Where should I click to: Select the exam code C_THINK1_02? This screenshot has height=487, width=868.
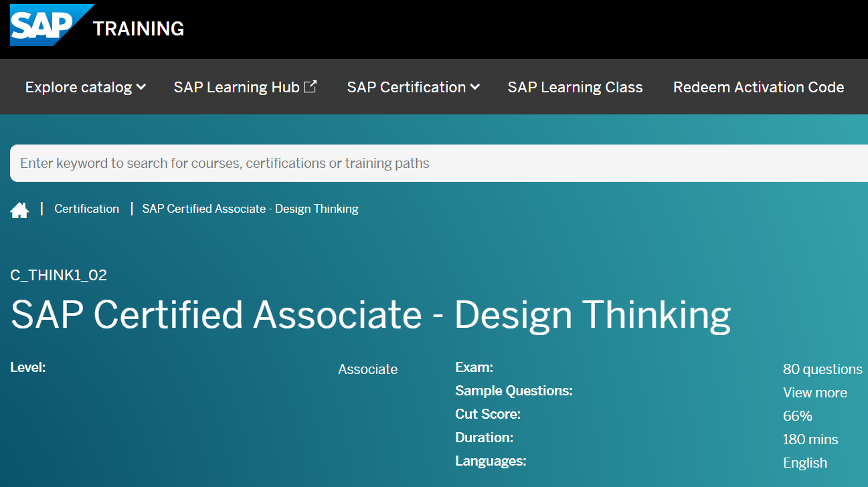(59, 275)
